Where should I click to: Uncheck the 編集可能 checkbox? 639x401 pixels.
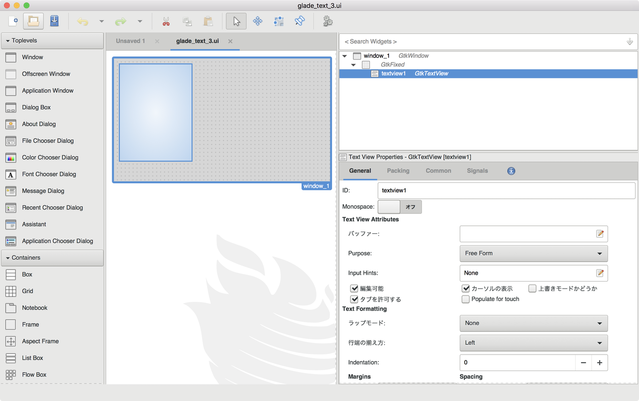coord(354,289)
